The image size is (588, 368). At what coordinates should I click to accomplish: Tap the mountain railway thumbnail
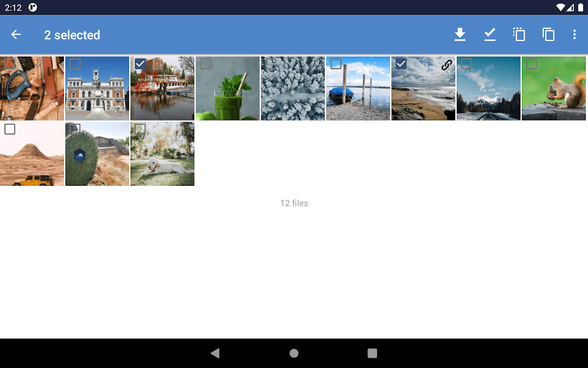488,89
